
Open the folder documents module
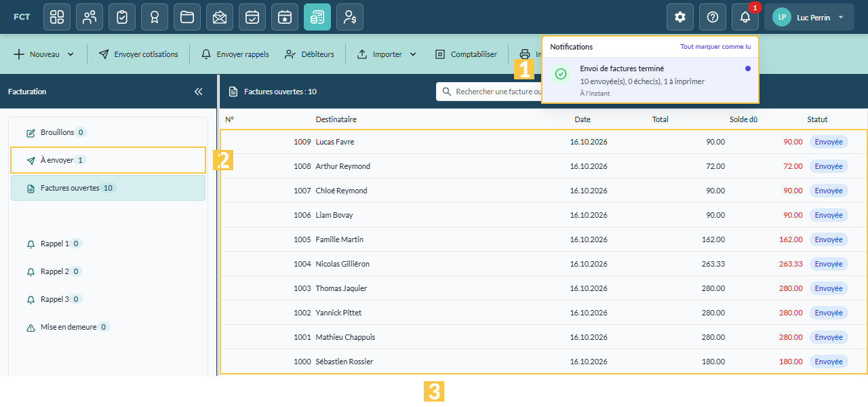(187, 17)
